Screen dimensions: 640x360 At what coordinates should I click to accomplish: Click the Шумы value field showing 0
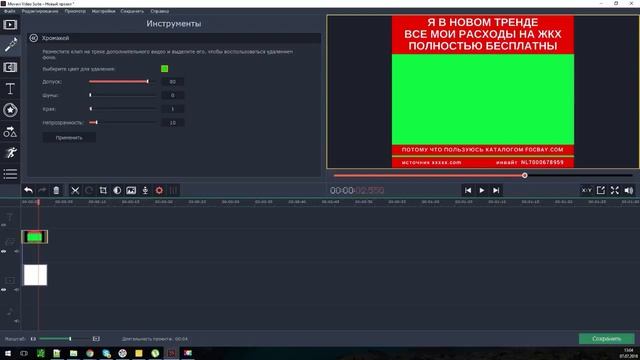tap(173, 95)
